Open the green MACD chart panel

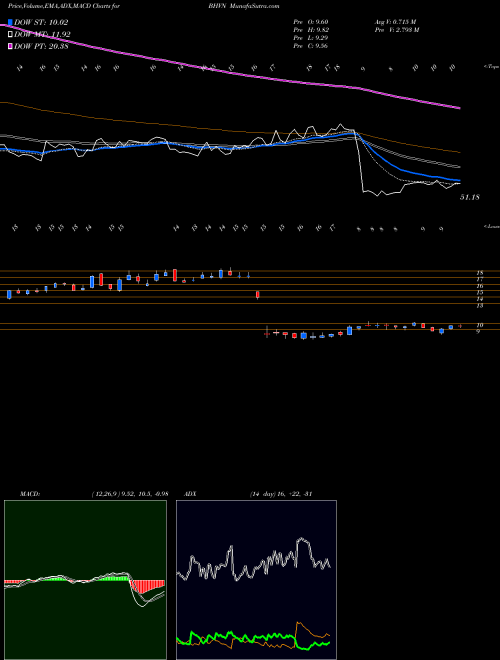coord(85,580)
